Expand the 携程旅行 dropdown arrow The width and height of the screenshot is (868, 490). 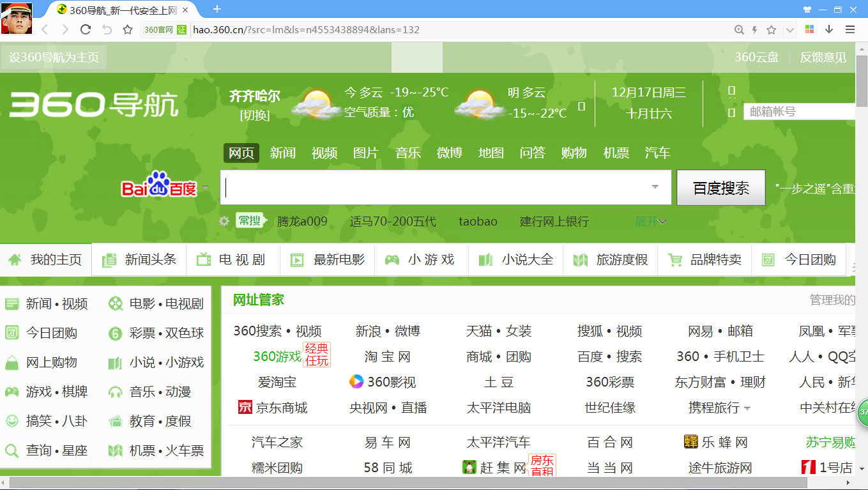point(747,408)
